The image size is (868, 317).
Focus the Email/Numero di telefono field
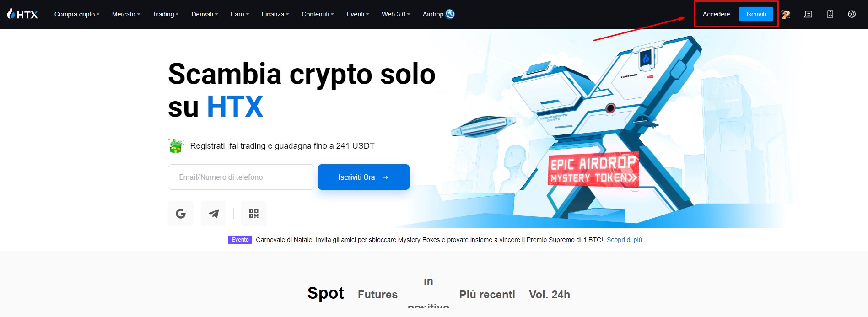point(241,177)
